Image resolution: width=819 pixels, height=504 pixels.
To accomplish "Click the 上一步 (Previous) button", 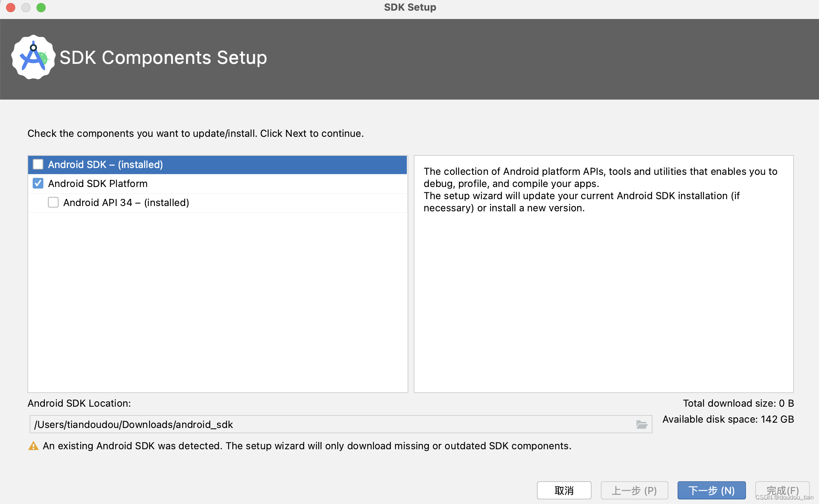I will point(634,490).
